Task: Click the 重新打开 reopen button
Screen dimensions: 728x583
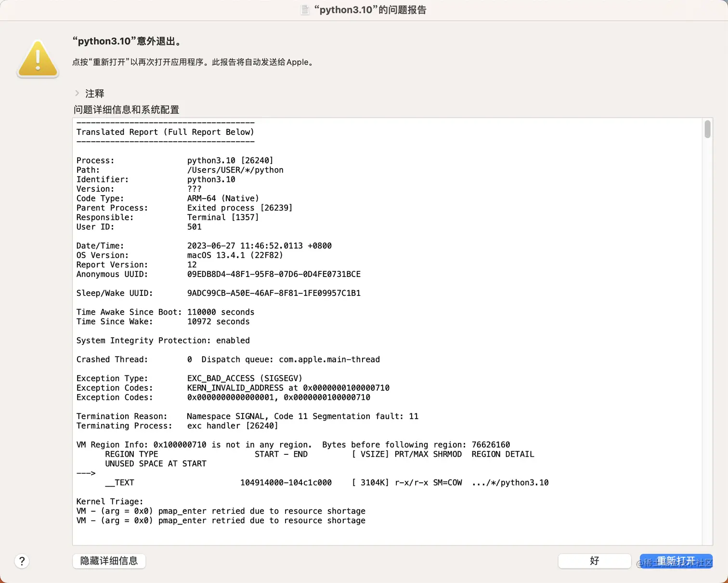Action: [x=676, y=561]
